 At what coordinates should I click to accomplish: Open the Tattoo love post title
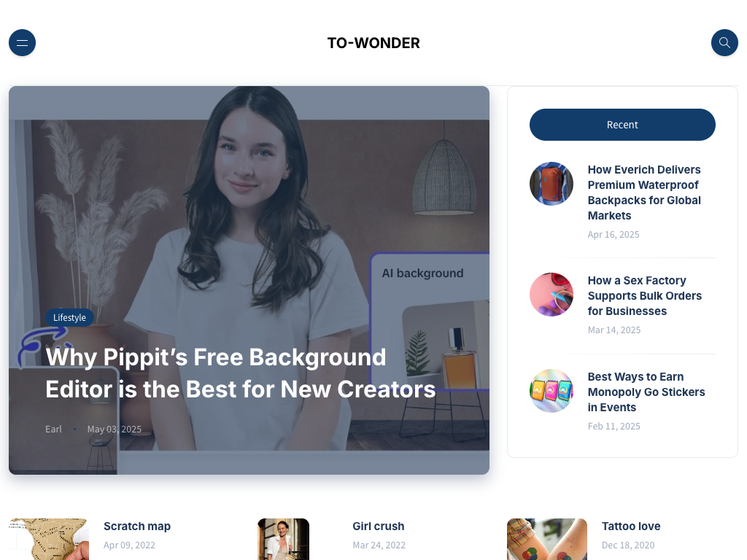pos(631,526)
